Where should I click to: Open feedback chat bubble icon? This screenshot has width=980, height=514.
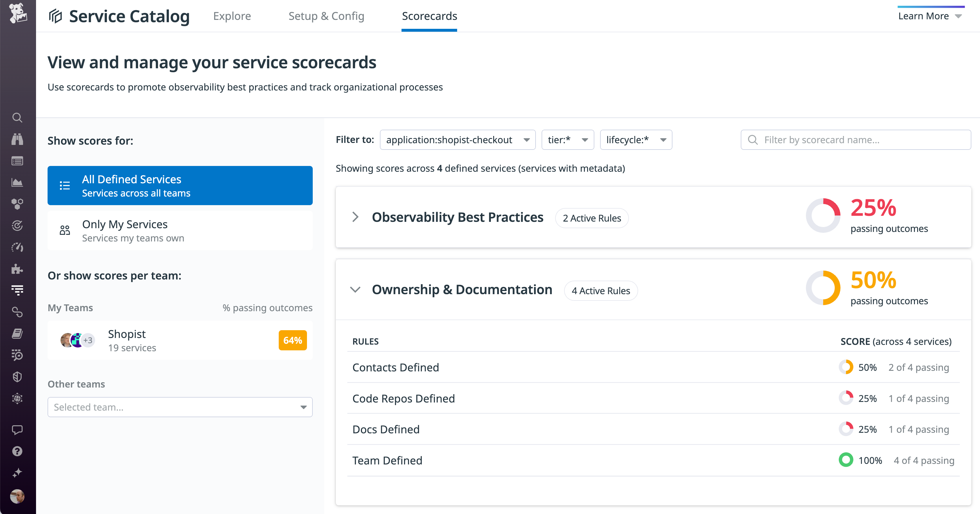18,430
